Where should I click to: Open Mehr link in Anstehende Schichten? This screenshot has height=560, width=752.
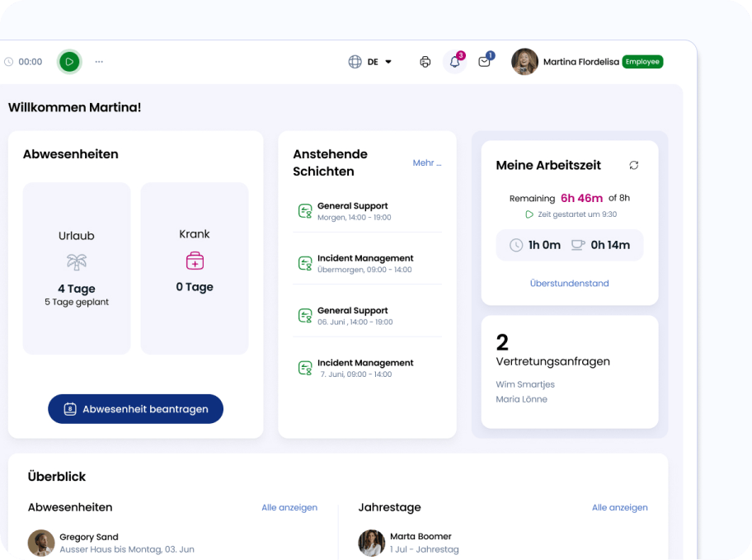click(x=427, y=163)
